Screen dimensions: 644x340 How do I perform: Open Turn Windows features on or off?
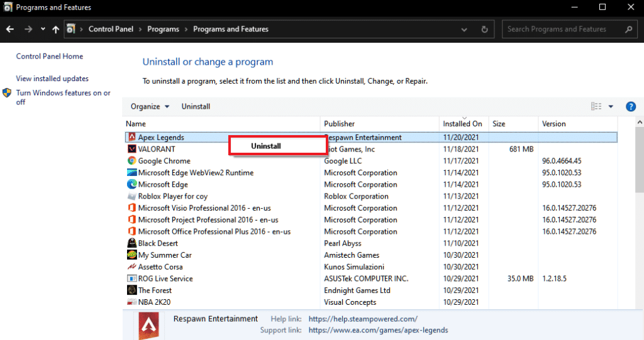[x=64, y=97]
